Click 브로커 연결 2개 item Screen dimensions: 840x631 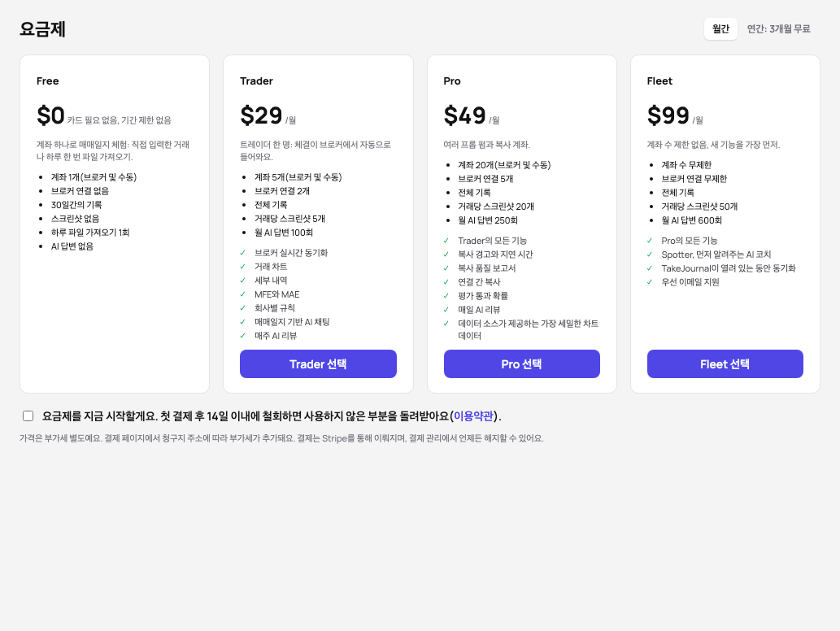pos(282,191)
